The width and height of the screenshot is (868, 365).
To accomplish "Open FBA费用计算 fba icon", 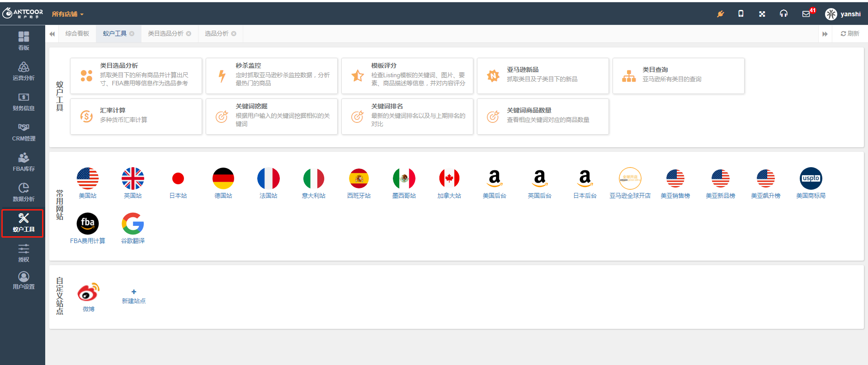I will click(88, 224).
